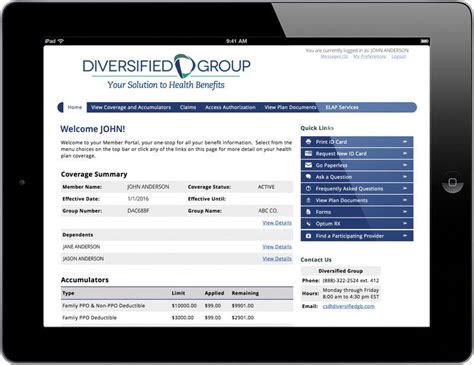Click the $2901.00 remaining value
Viewport: 474px width, 365px height.
243,317
